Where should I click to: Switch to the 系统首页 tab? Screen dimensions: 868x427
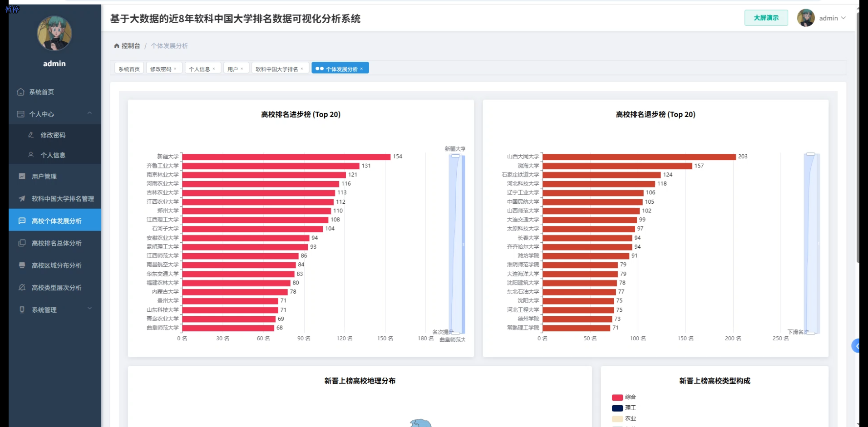pyautogui.click(x=129, y=69)
